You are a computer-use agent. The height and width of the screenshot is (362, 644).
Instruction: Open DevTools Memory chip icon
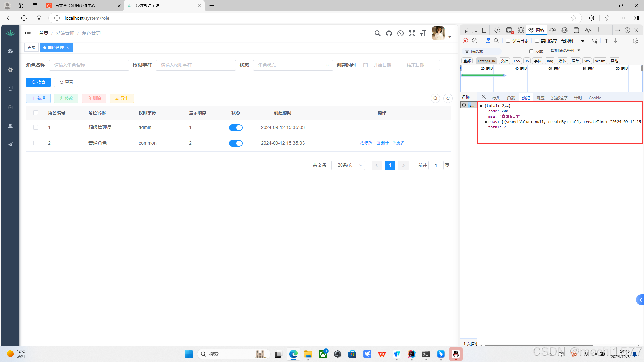pyautogui.click(x=565, y=30)
